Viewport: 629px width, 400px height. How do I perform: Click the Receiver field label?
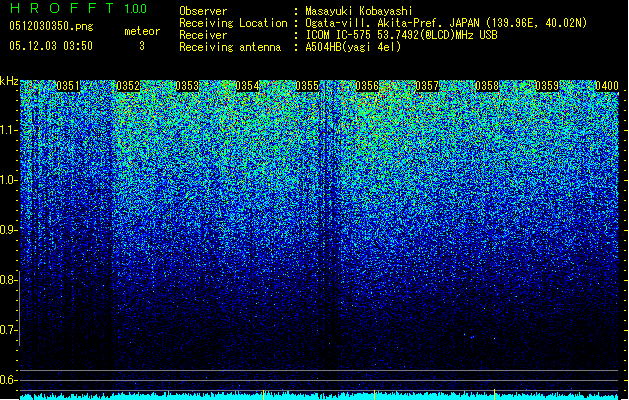pos(203,35)
